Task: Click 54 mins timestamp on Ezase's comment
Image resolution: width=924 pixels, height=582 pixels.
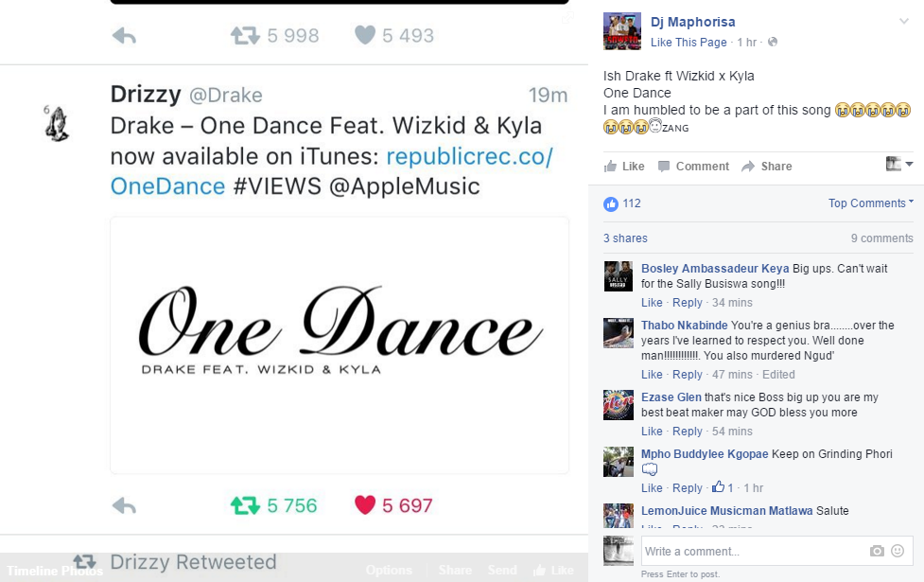Action: pyautogui.click(x=732, y=431)
